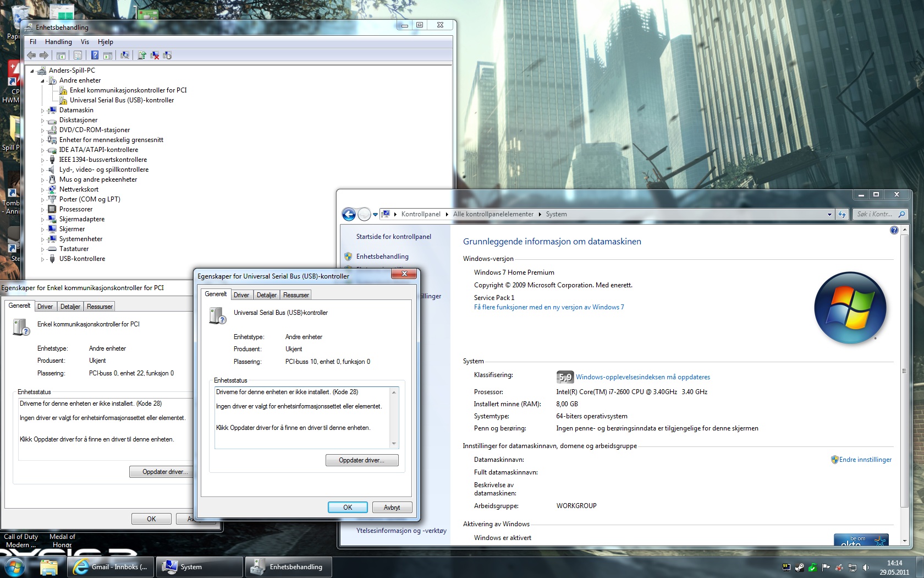This screenshot has width=924, height=578.
Task: Expand the Diskstasjoner tree node
Action: 42,120
